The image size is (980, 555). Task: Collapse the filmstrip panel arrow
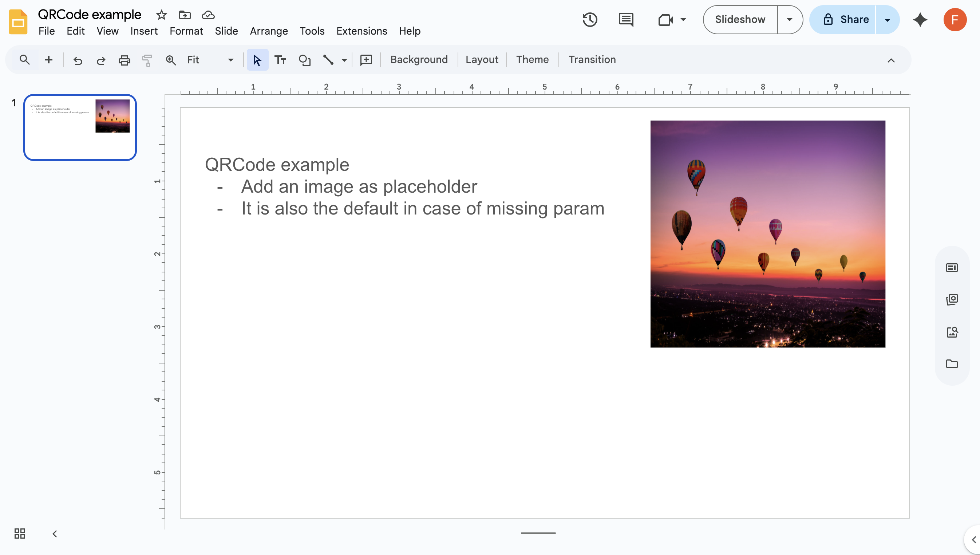point(55,534)
